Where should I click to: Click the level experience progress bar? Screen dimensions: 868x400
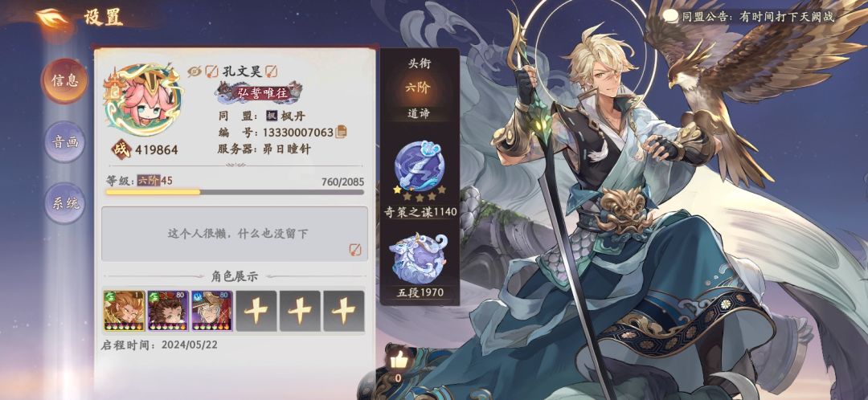235,192
